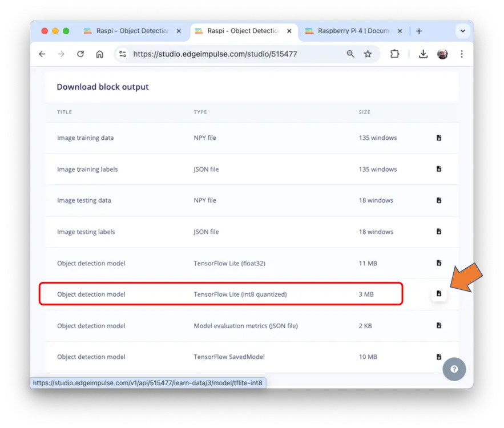
Task: Open the browser downloads icon
Action: [423, 54]
